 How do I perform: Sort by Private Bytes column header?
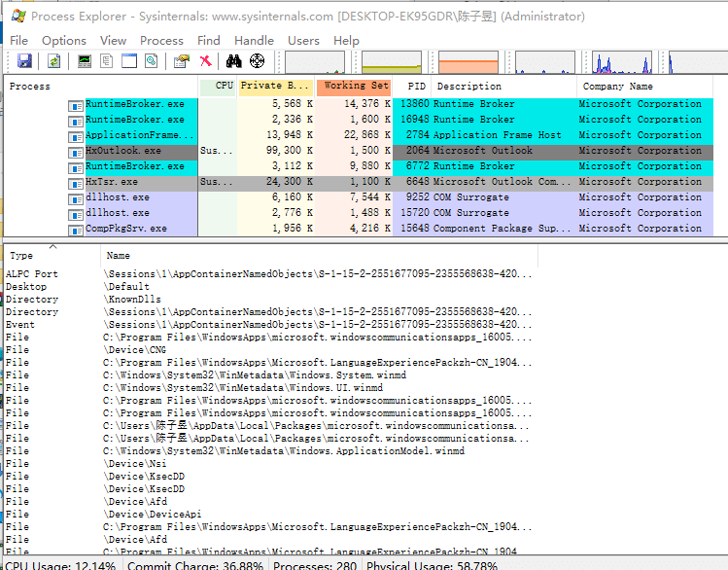(x=276, y=87)
